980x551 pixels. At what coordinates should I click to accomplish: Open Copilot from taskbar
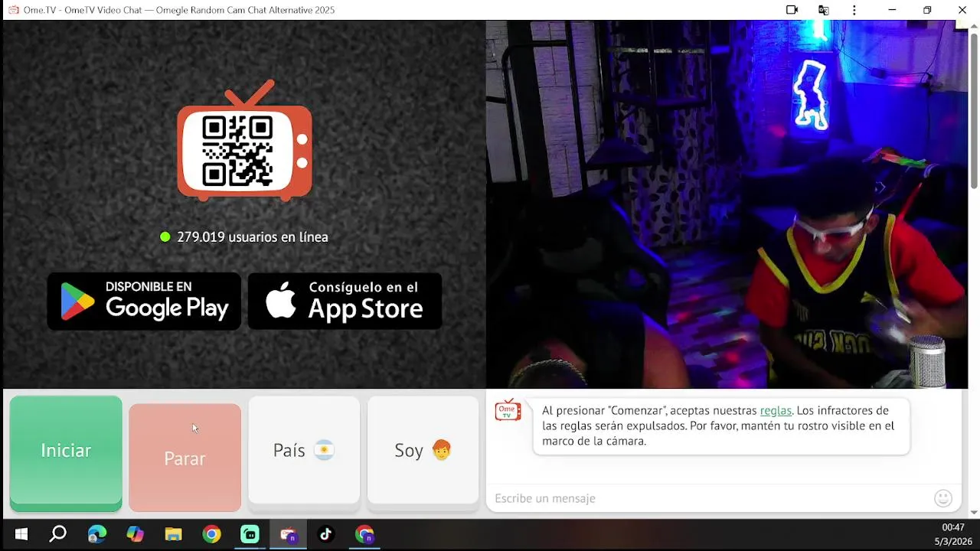(x=135, y=534)
